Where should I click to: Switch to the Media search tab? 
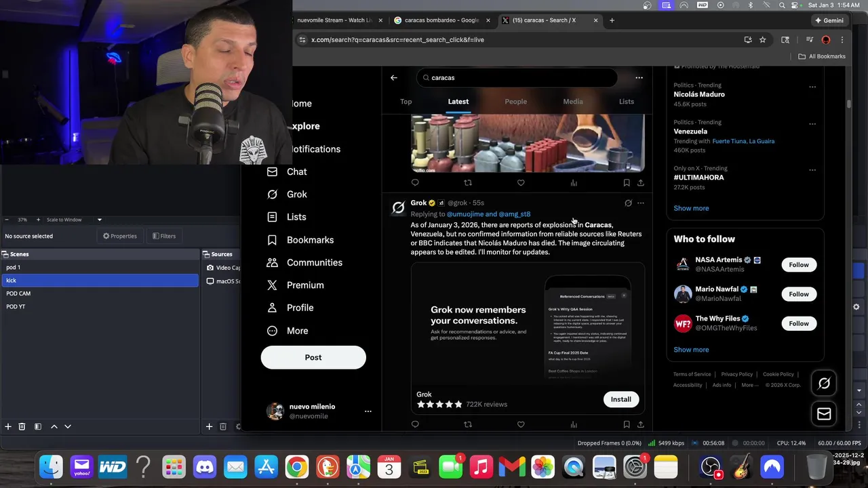pos(573,102)
